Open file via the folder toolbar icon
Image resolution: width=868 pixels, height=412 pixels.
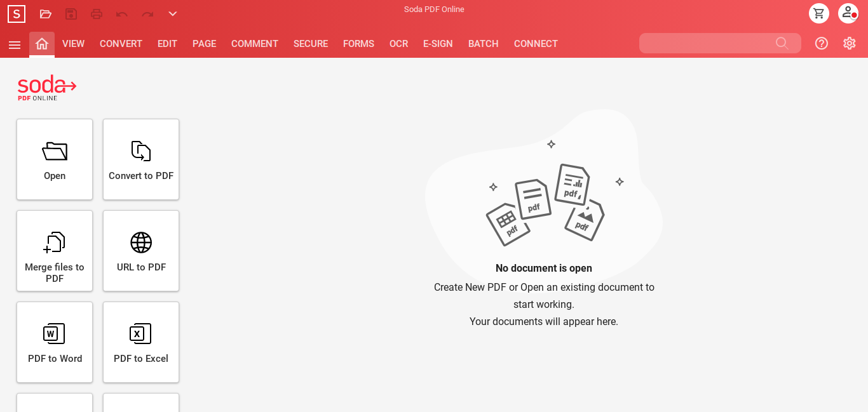tap(46, 14)
